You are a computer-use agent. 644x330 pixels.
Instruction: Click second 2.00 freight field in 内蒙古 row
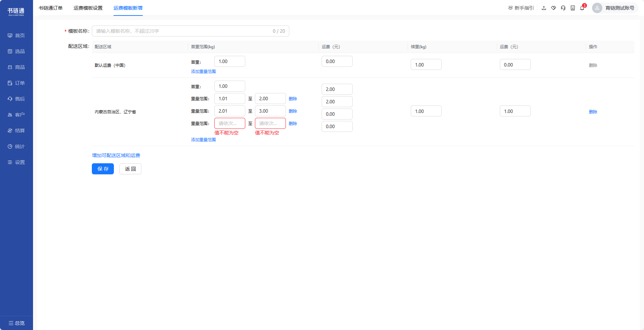337,102
